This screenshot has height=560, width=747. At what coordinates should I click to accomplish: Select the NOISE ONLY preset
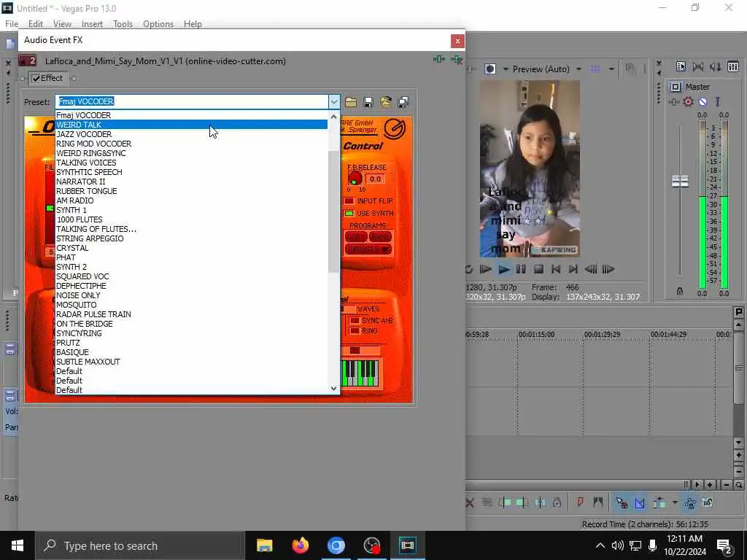[x=192, y=295]
